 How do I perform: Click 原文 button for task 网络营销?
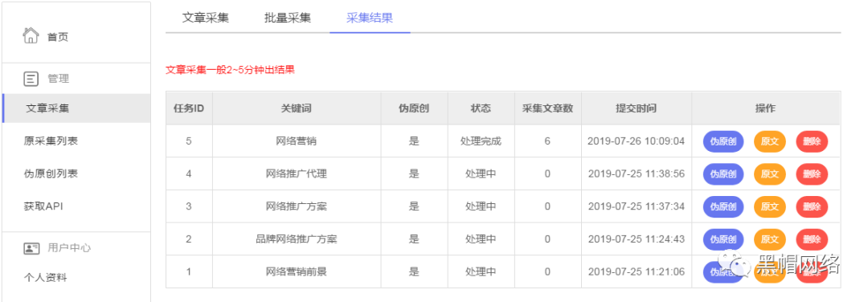tap(769, 141)
